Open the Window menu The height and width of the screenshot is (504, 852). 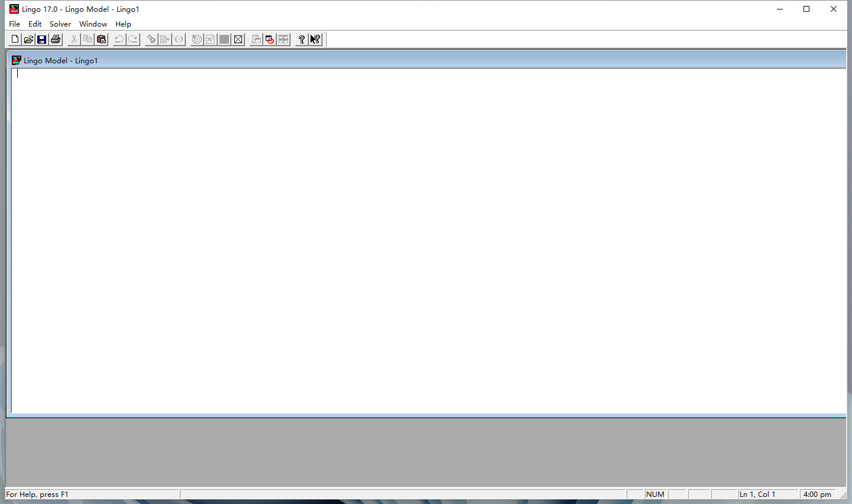(x=93, y=24)
